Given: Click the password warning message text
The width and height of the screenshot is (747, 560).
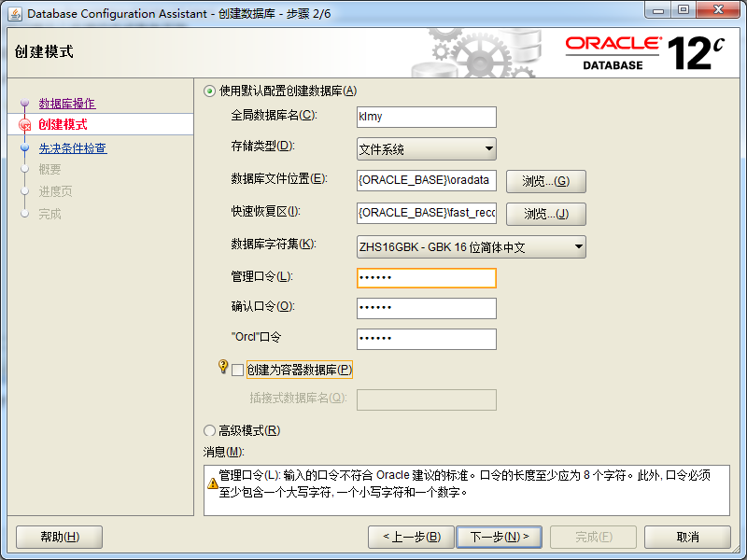Looking at the screenshot, I should coord(464,483).
